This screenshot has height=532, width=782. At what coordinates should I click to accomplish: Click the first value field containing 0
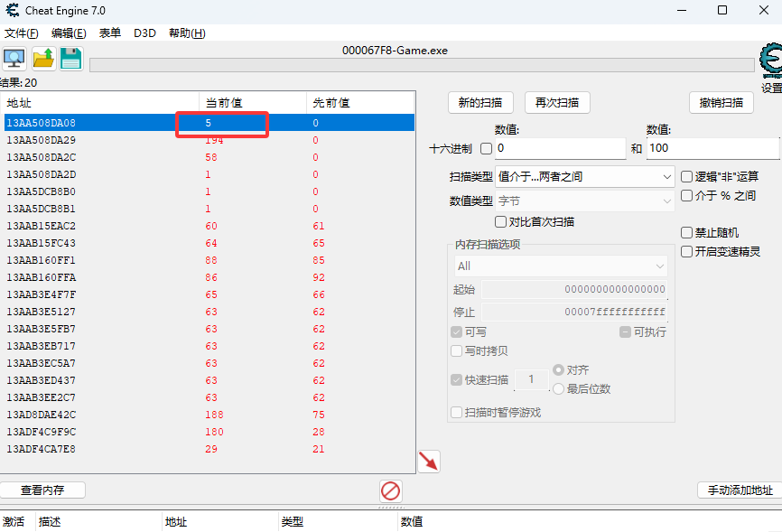pyautogui.click(x=561, y=148)
